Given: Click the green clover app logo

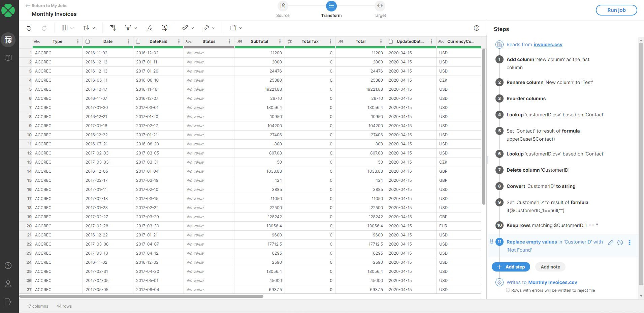Looking at the screenshot, I should click(8, 10).
